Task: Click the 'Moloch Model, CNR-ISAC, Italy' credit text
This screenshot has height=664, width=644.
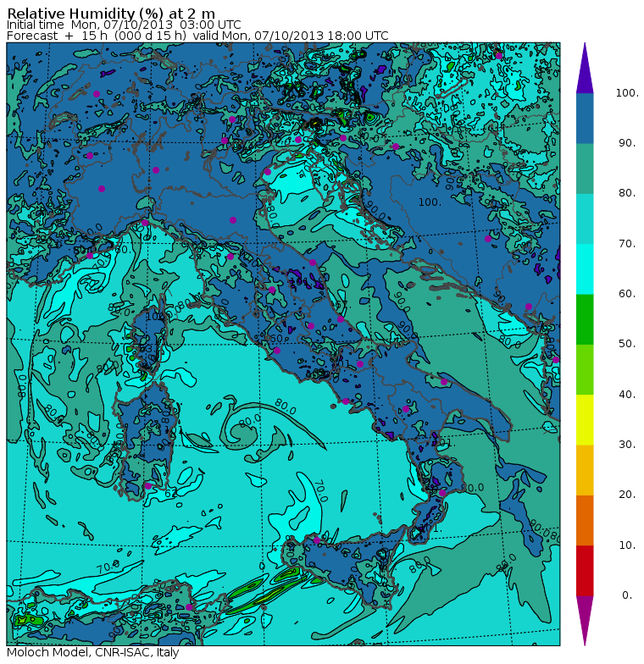Action: [x=93, y=652]
